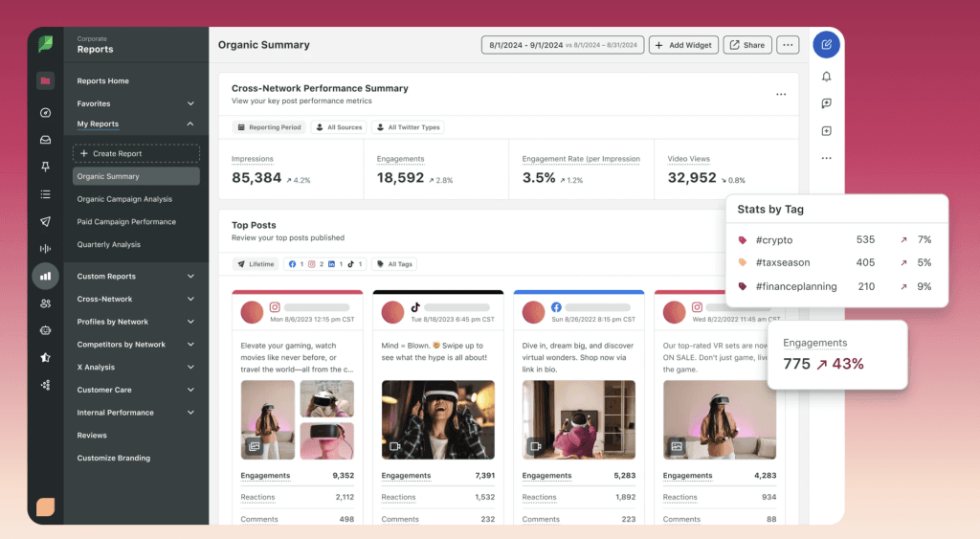Open Paid Campaign Performance report
The height and width of the screenshot is (539, 980).
126,221
